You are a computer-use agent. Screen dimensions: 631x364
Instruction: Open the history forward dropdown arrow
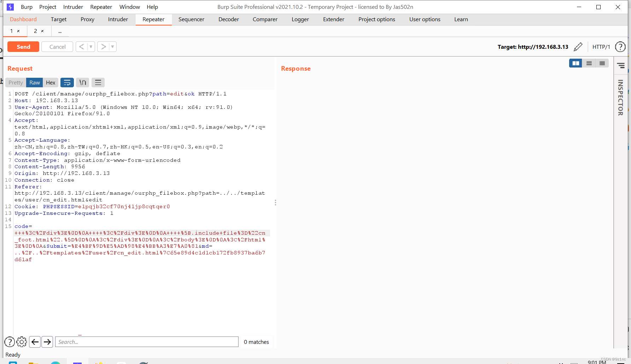pos(113,47)
